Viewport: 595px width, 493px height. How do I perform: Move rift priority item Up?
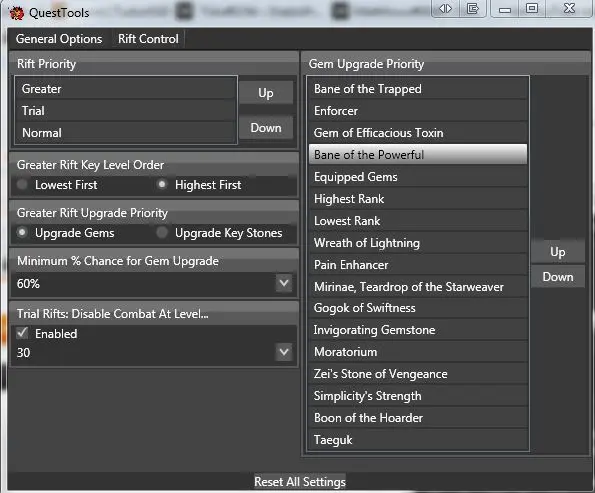(x=266, y=93)
